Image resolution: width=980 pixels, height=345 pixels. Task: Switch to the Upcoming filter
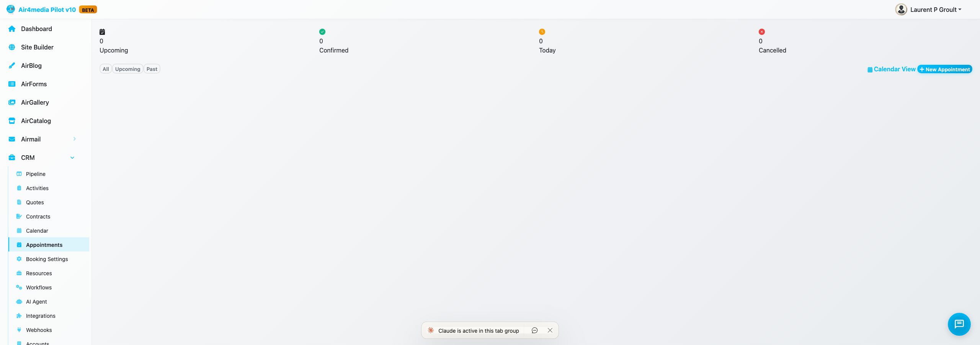(x=127, y=69)
